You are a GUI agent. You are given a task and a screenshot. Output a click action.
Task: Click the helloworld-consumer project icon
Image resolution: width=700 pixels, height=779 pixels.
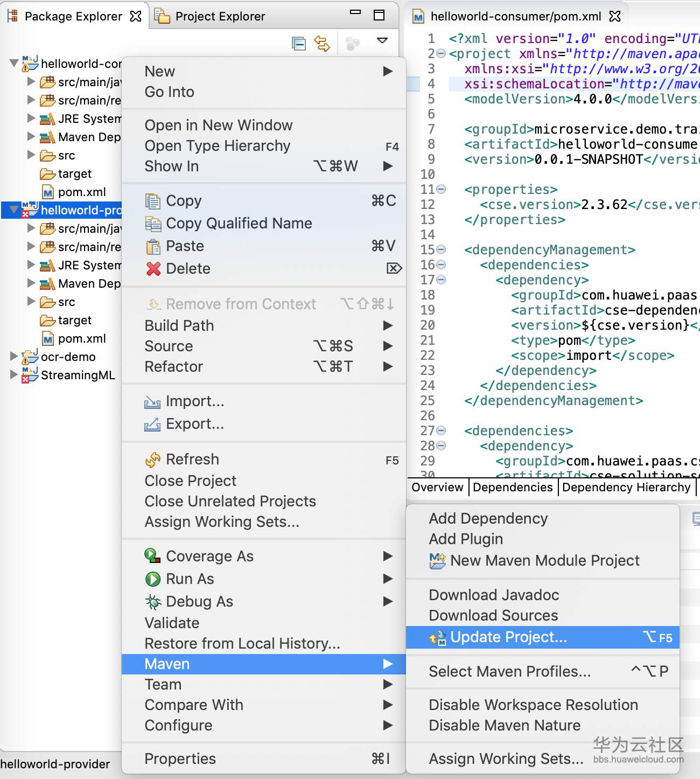[x=30, y=64]
